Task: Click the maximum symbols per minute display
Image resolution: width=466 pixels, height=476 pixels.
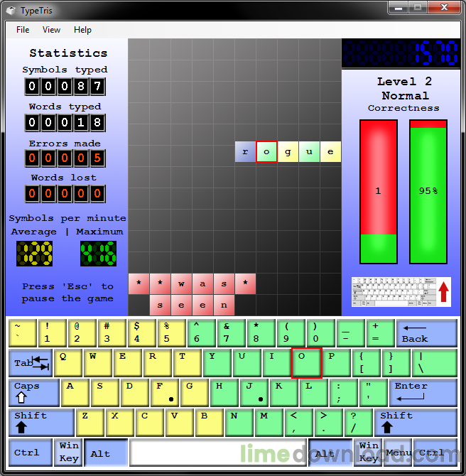Action: click(x=98, y=254)
